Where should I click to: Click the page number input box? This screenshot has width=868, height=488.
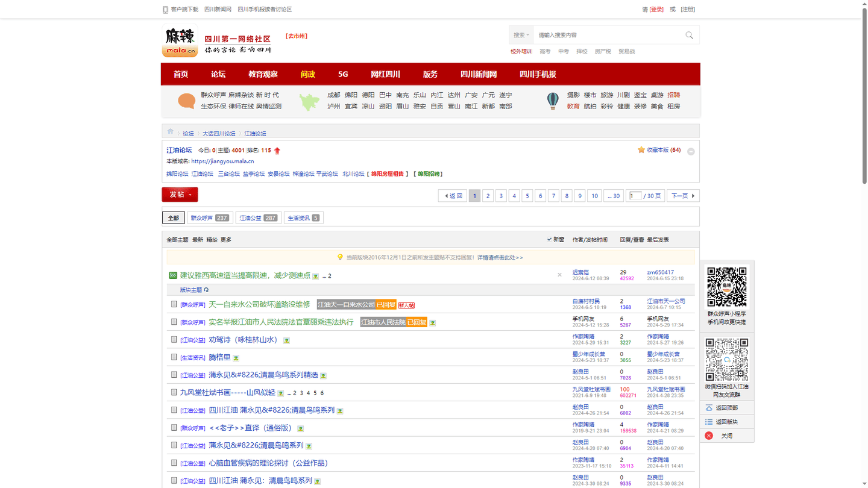click(x=635, y=196)
